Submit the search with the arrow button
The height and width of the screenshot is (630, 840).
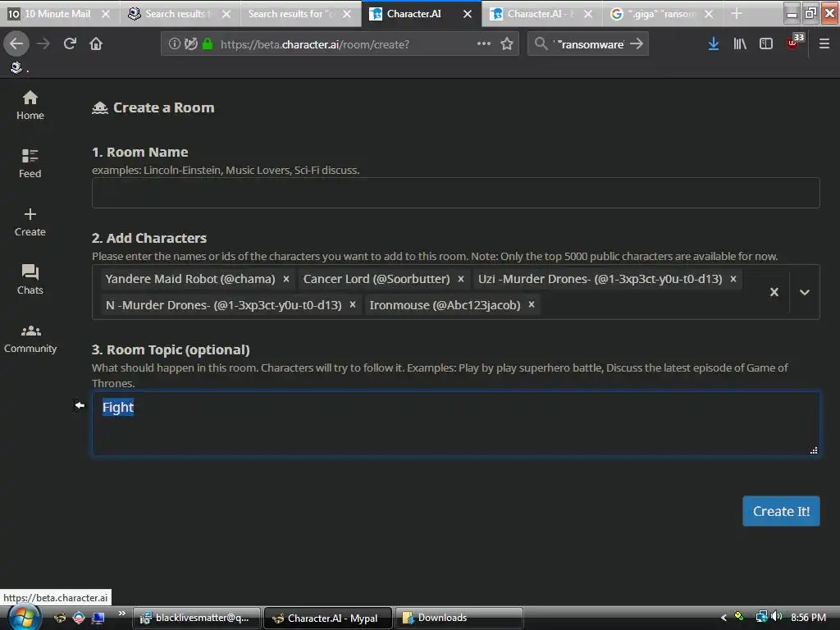(x=637, y=43)
